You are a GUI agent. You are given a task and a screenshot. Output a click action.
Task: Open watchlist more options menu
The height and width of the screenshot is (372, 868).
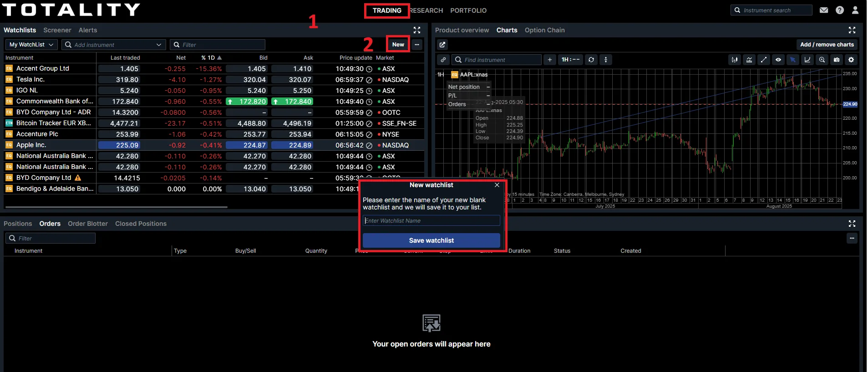point(417,45)
